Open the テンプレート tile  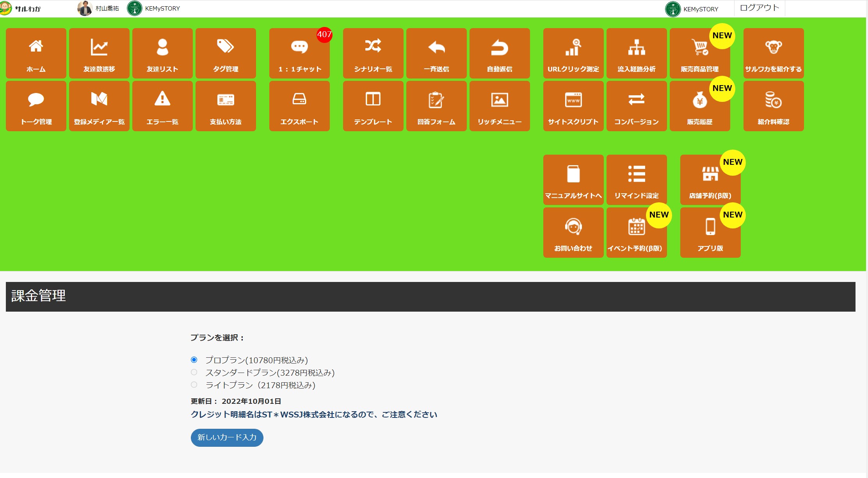tap(373, 106)
